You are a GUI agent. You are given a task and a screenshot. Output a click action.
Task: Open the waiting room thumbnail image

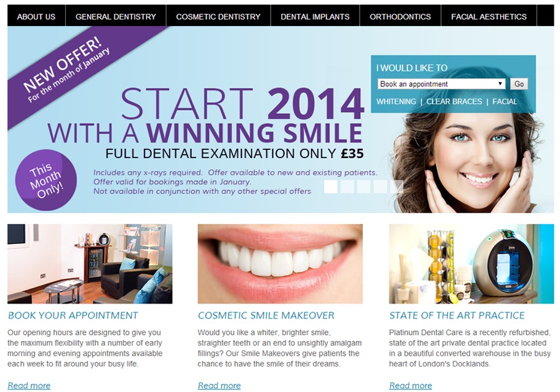tap(90, 264)
